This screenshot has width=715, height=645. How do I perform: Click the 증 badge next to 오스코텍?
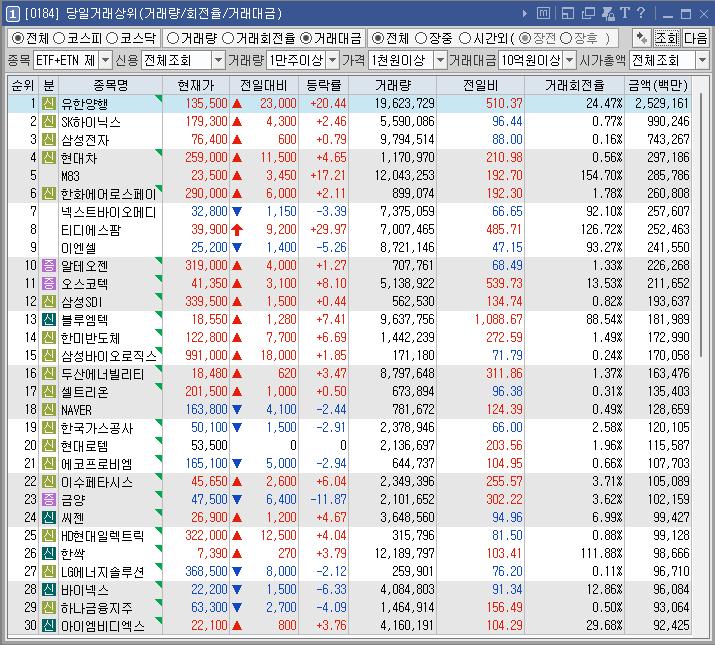click(x=49, y=283)
